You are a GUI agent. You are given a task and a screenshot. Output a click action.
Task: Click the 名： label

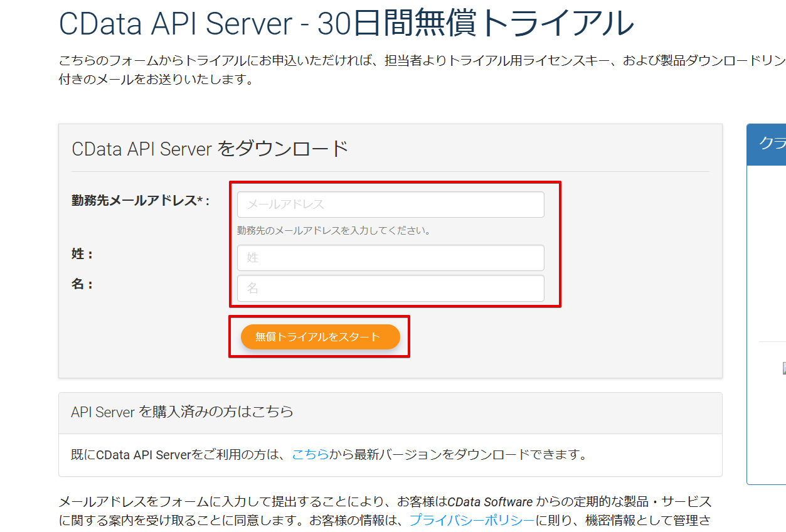pos(82,284)
